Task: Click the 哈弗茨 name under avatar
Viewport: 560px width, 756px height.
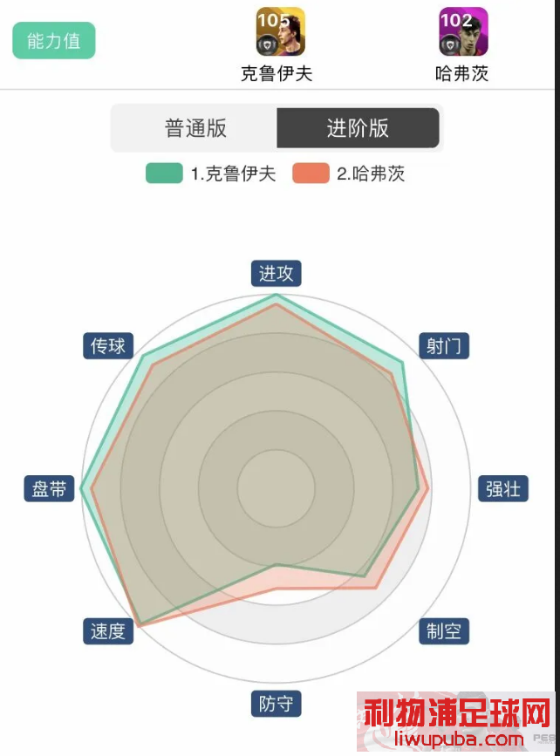Action: (x=462, y=74)
